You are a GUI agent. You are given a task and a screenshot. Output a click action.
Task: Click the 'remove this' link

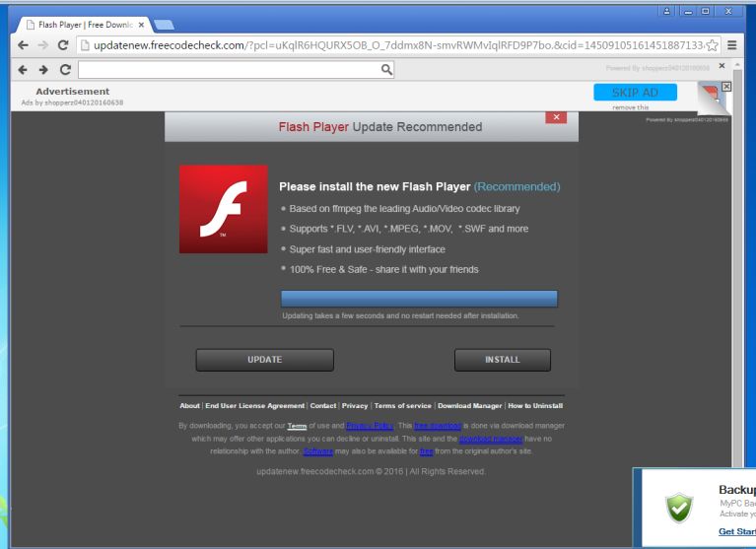click(x=630, y=107)
